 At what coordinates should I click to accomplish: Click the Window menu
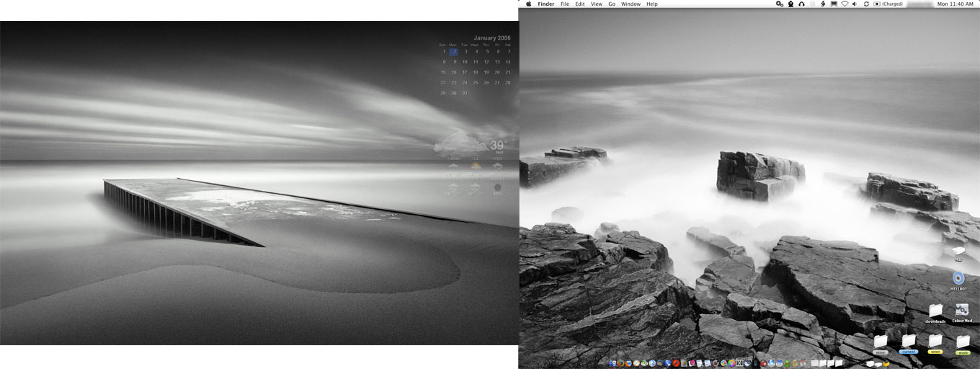pos(631,4)
